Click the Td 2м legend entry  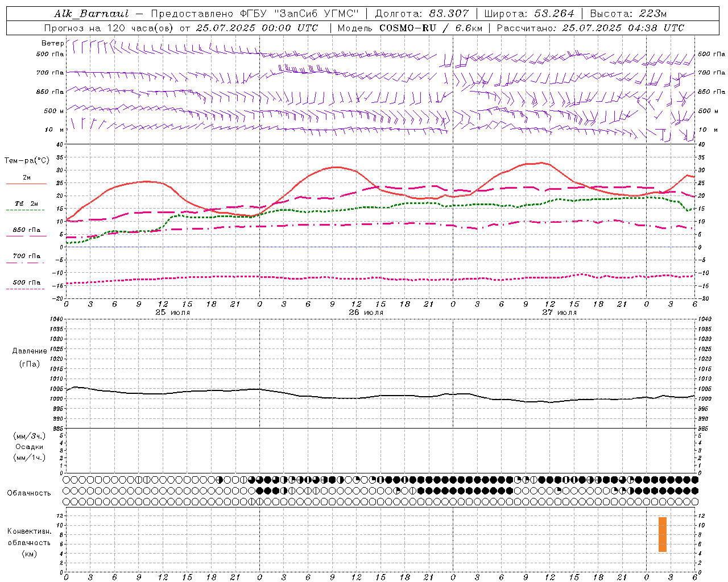pyautogui.click(x=26, y=203)
